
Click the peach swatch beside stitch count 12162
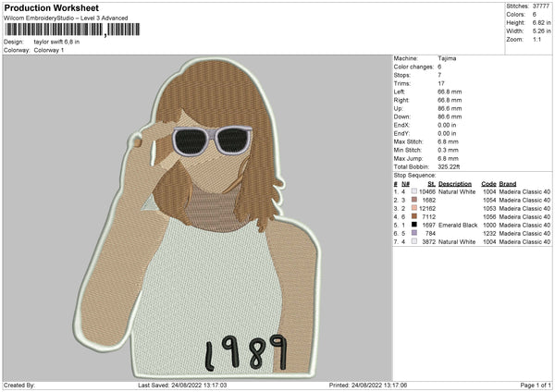[x=414, y=208]
